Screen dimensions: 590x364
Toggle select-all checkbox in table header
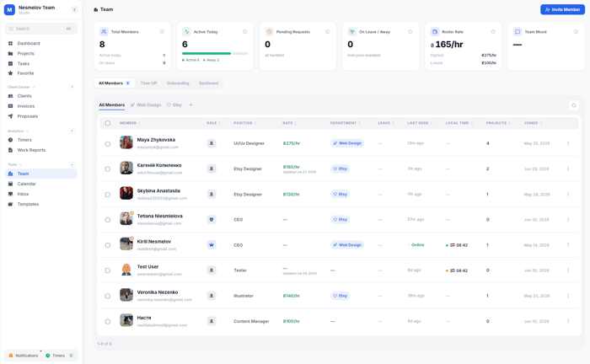108,123
